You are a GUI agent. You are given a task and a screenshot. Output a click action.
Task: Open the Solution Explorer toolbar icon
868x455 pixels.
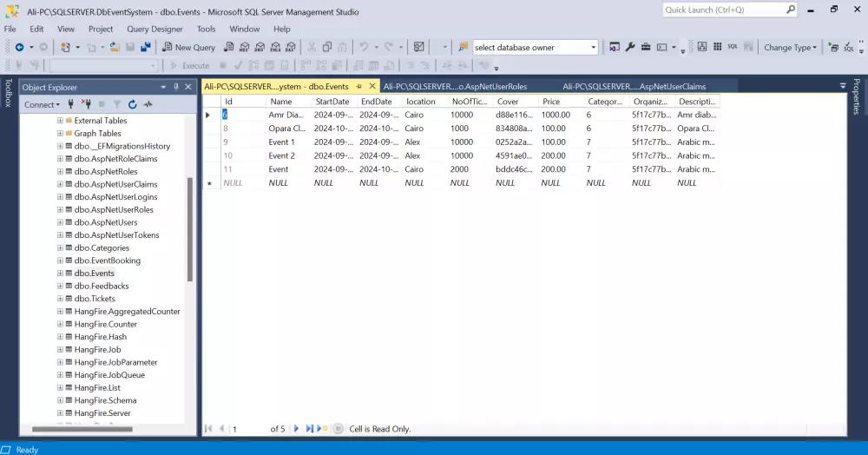point(615,48)
